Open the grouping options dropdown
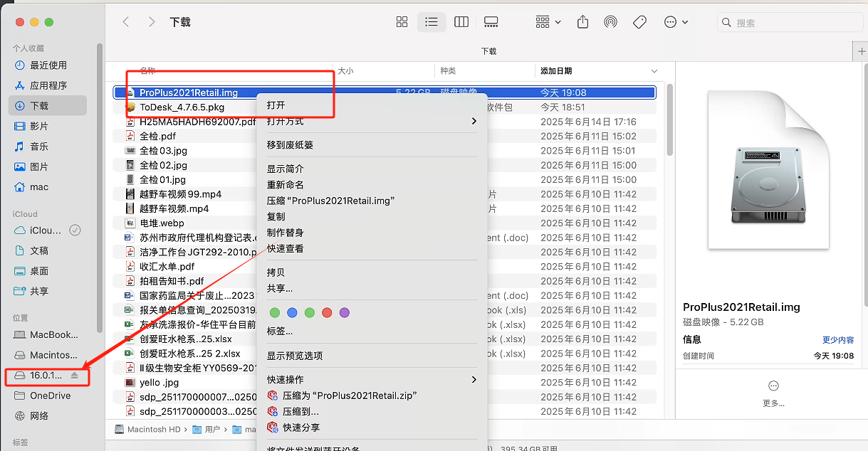The height and width of the screenshot is (451, 868). (x=548, y=22)
